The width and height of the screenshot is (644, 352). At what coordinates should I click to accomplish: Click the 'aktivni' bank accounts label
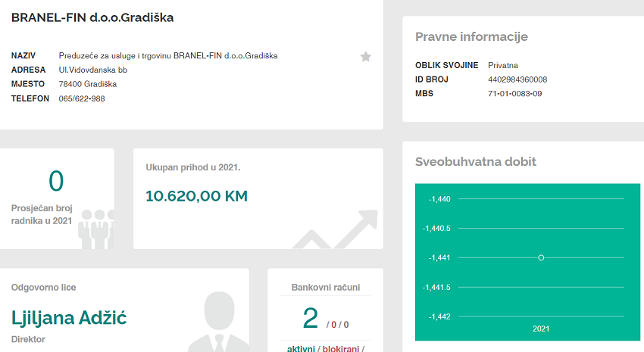coord(301,348)
